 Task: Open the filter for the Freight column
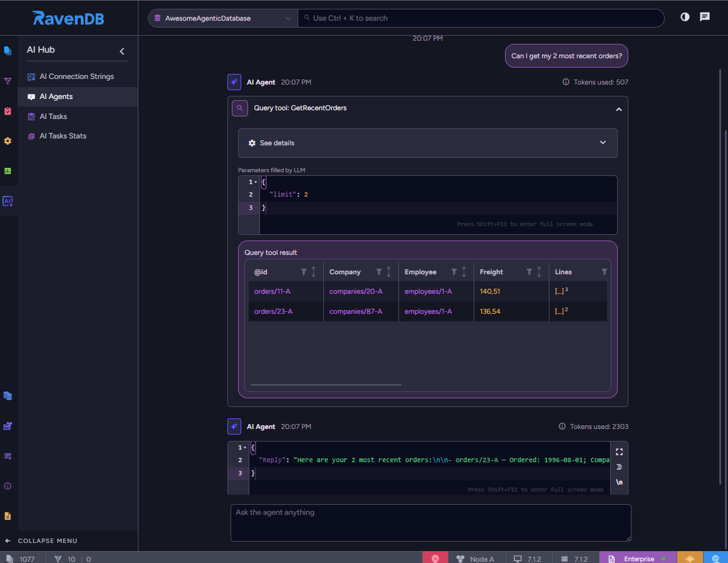(x=529, y=272)
